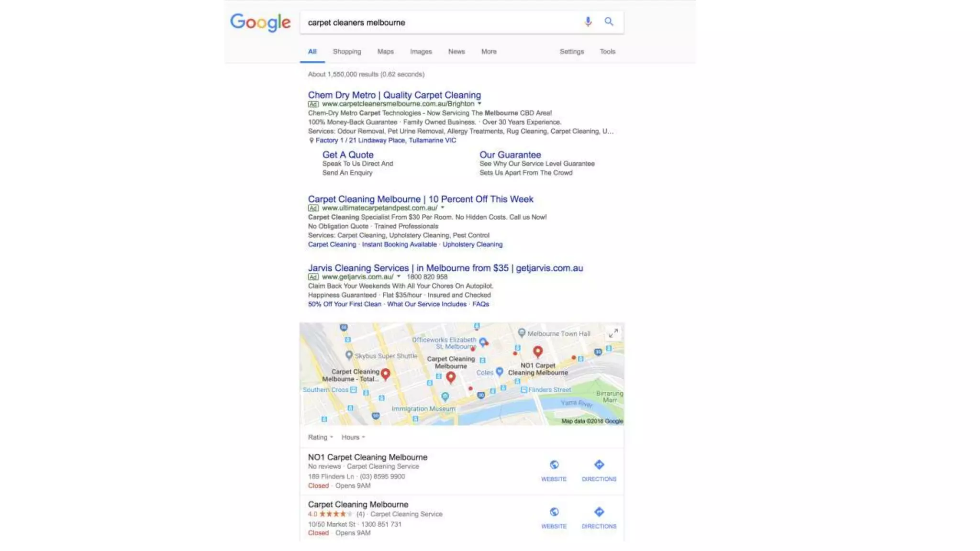Image resolution: width=980 pixels, height=551 pixels.
Task: Click the blue search magnifier icon
Action: 609,22
